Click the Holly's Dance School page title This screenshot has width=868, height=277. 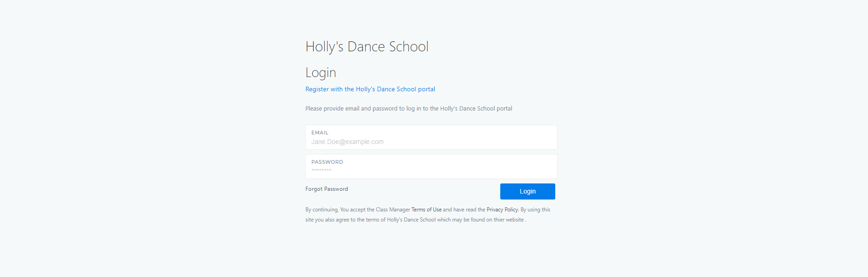coord(367,46)
